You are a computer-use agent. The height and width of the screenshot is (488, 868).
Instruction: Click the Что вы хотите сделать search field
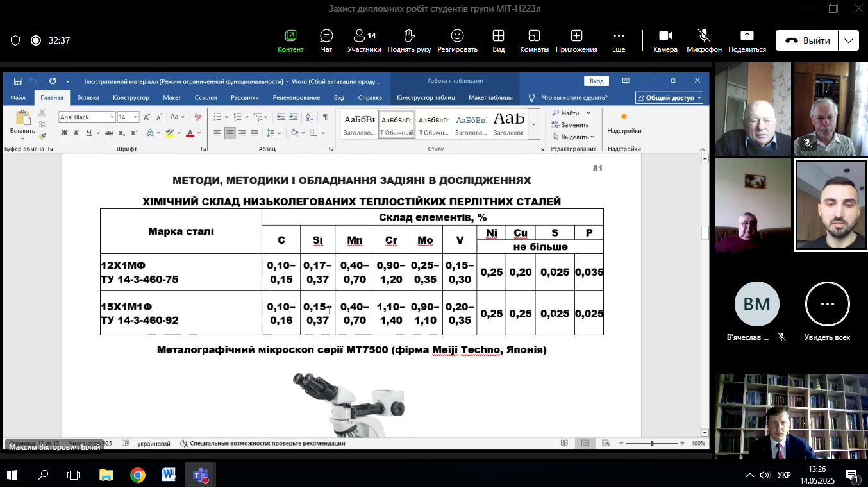574,97
